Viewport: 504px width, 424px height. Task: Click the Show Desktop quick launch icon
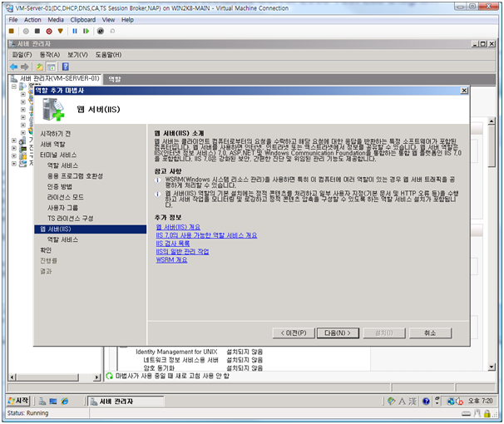point(53,402)
